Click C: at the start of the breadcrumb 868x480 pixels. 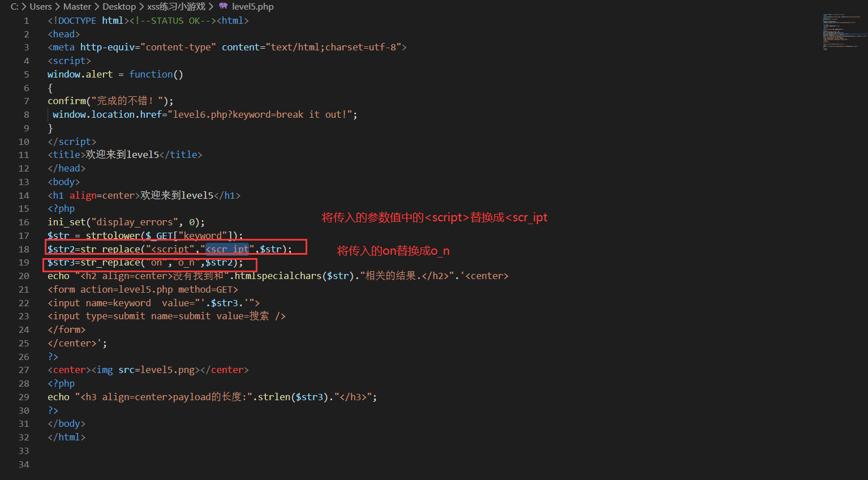click(x=14, y=6)
